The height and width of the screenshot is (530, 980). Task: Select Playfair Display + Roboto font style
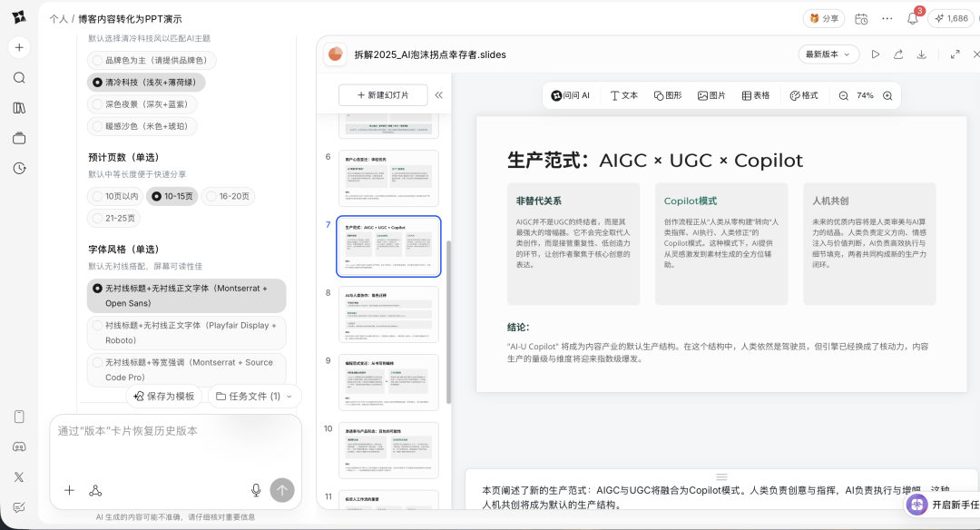tap(187, 332)
